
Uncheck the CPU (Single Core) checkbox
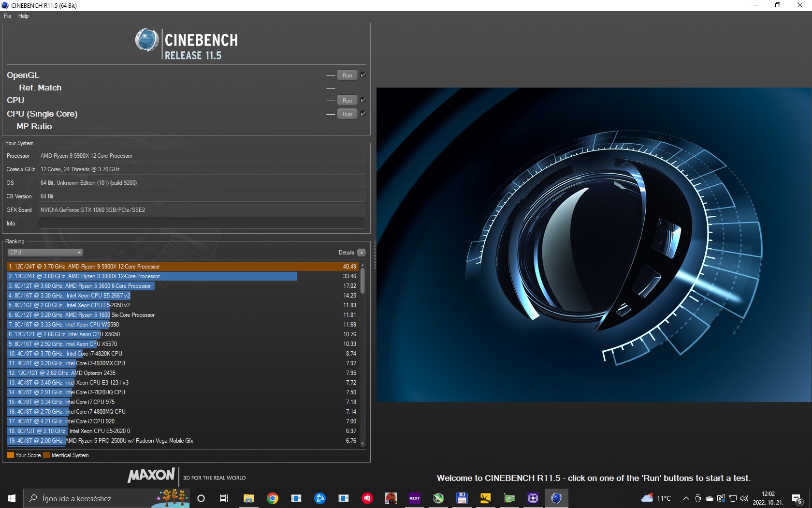click(x=363, y=113)
